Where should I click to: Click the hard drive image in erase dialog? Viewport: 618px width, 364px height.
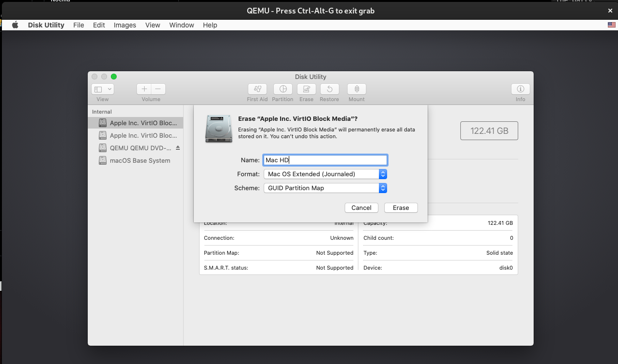coord(219,129)
